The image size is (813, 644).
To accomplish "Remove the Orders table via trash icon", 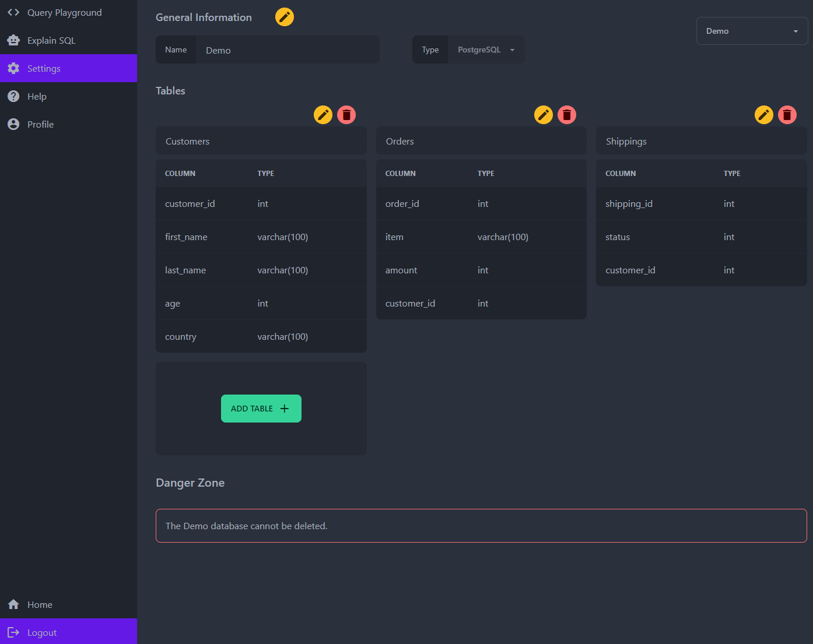I will (567, 115).
